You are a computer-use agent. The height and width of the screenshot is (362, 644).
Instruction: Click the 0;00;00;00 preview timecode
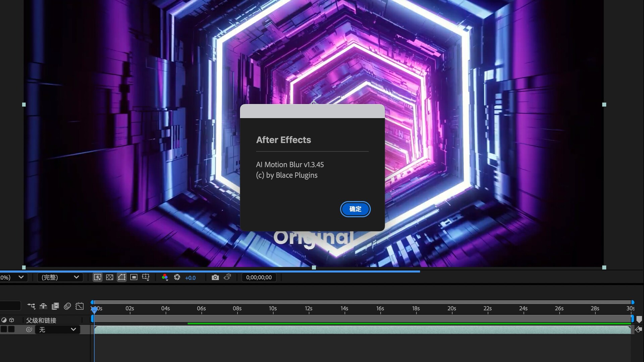point(259,277)
